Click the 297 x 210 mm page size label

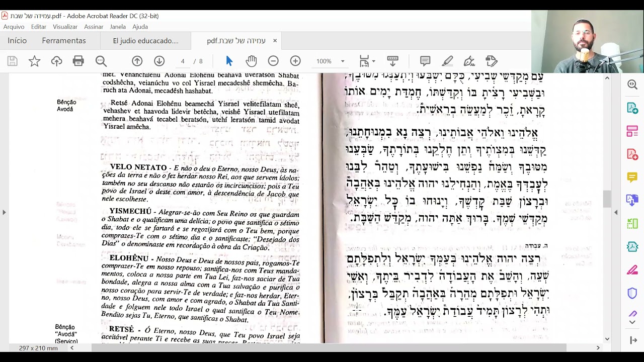38,348
